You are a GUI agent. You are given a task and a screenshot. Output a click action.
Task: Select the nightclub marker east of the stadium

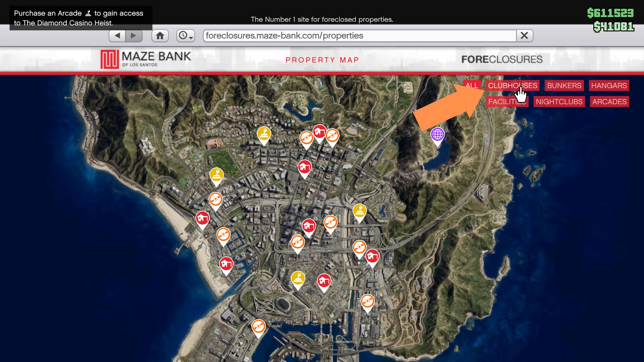click(368, 302)
